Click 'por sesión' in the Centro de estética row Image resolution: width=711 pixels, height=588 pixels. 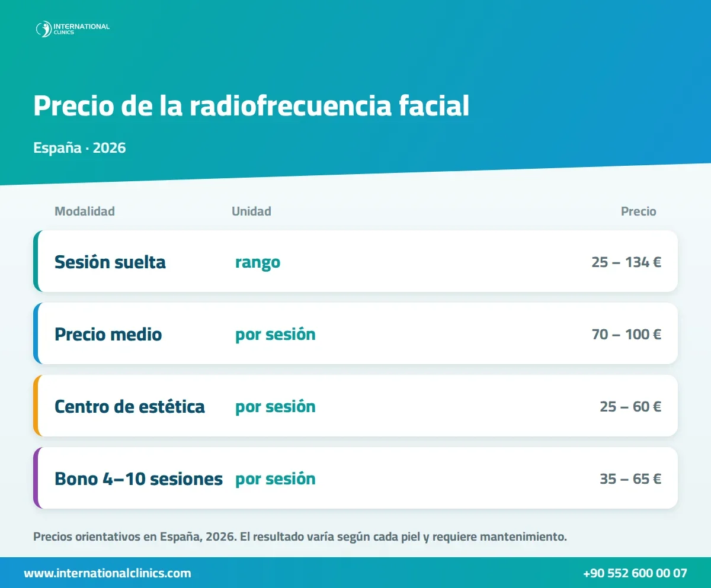point(276,407)
